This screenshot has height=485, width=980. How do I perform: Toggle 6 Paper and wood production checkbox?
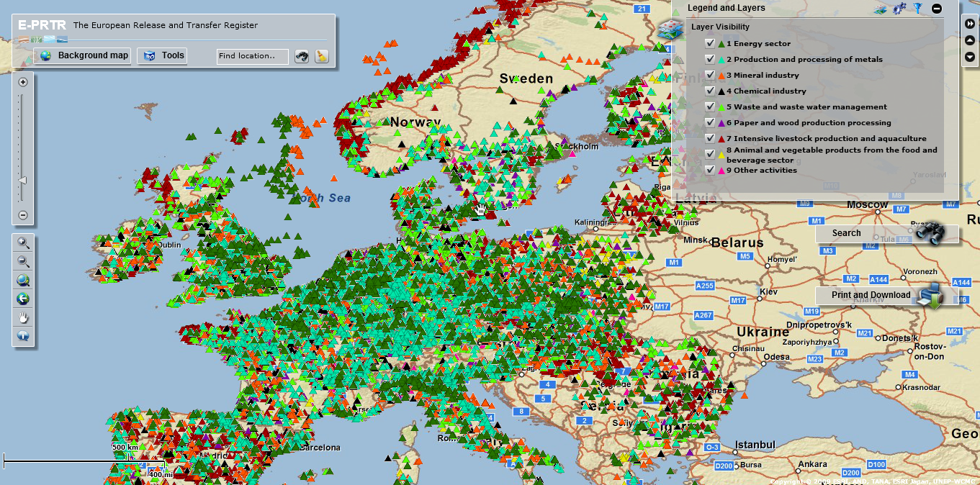(711, 122)
